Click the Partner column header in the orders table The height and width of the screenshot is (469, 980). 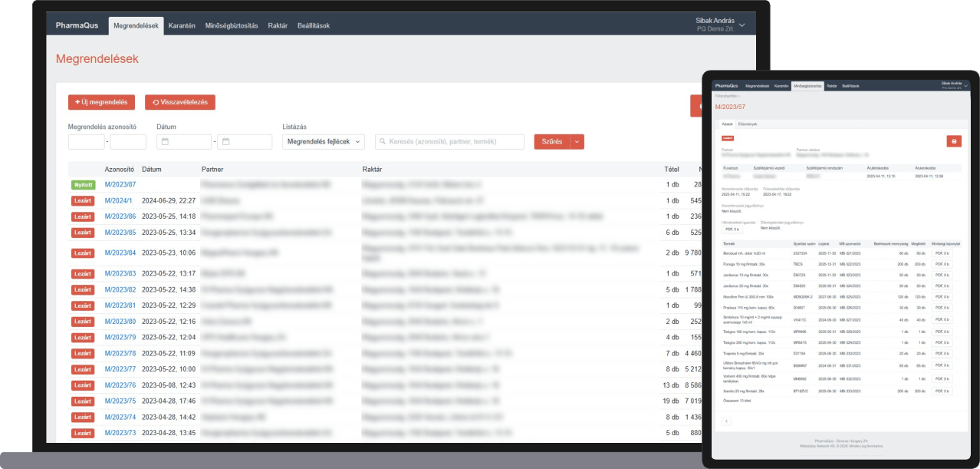[x=212, y=169]
